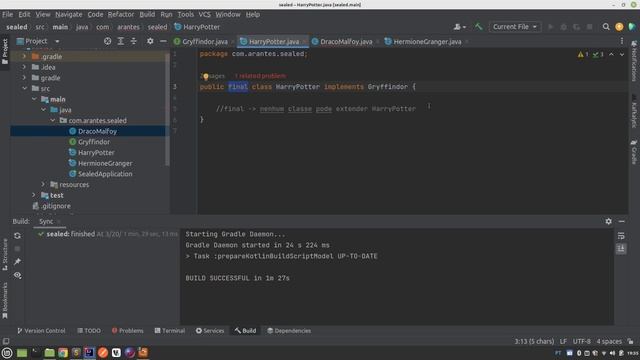Minimize the Build tool window

click(622, 221)
